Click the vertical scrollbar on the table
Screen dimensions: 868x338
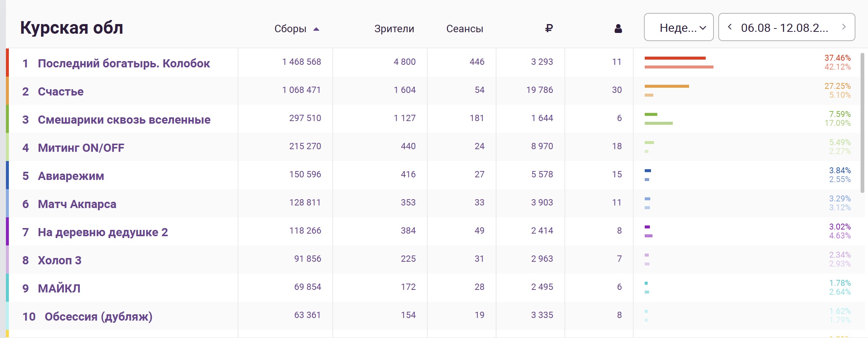862,122
